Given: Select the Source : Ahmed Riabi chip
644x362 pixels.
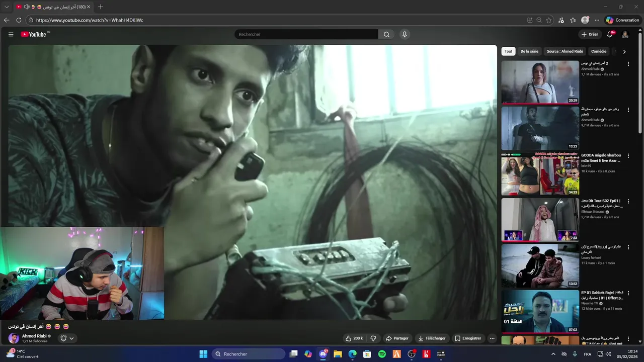Looking at the screenshot, I should pos(565,51).
